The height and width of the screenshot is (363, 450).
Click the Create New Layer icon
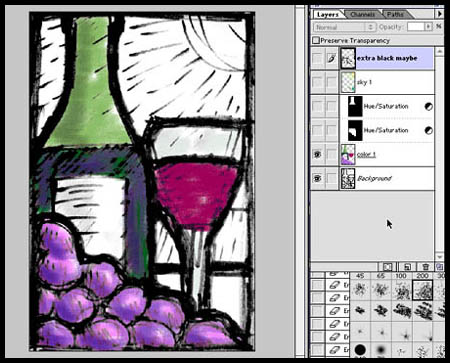[407, 267]
